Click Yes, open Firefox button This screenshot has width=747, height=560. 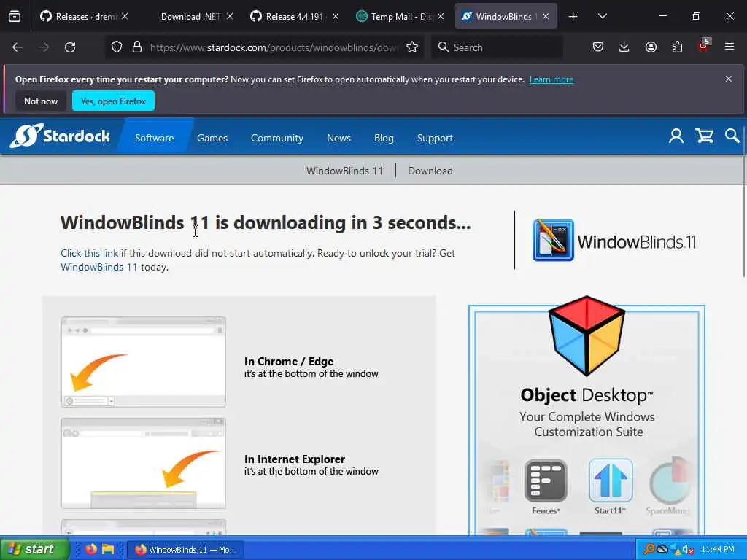(x=113, y=101)
